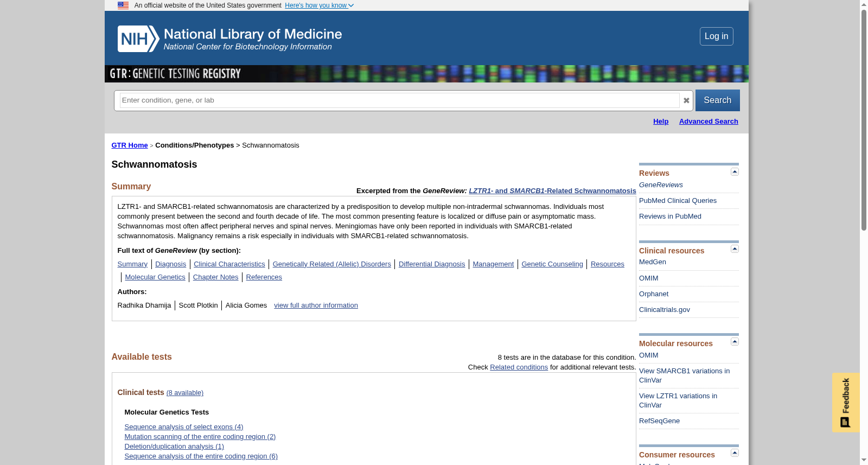Image resolution: width=868 pixels, height=465 pixels.
Task: Open OMIM under Molecular resources
Action: 649,355
